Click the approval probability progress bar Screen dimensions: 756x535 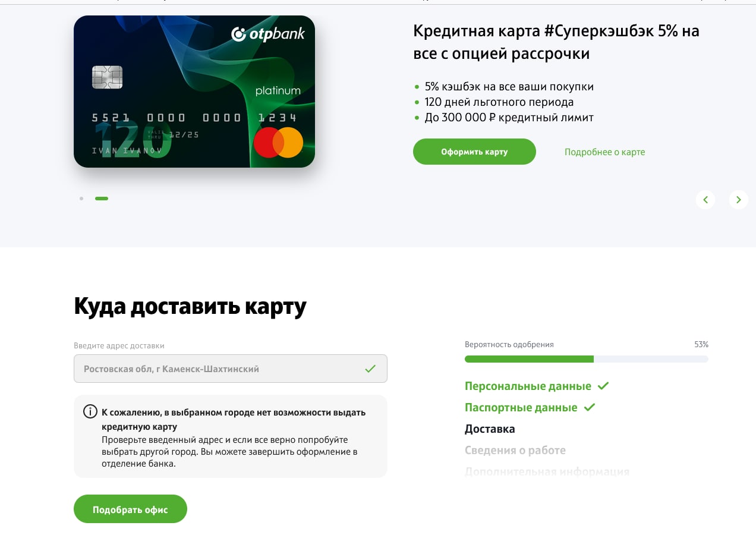click(x=587, y=359)
